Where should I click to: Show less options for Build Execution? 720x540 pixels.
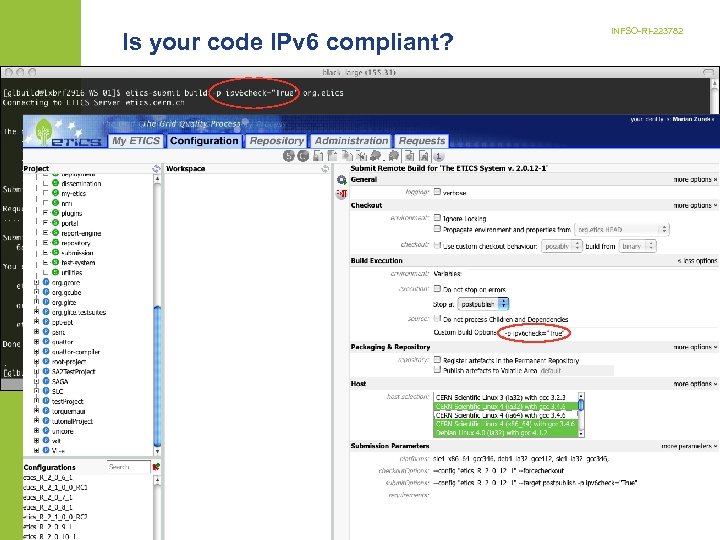(x=697, y=260)
